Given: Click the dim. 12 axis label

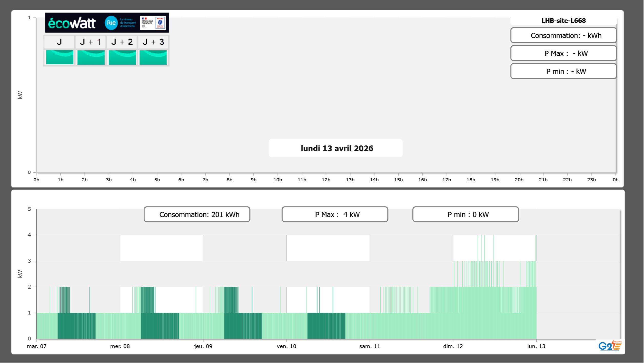Looking at the screenshot, I should [x=453, y=346].
